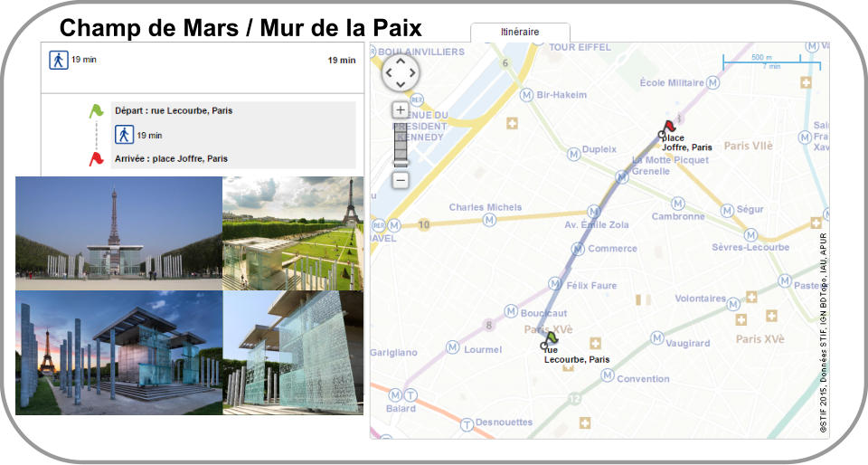Click the walking icon between Départ and Arrivée
Image resolution: width=868 pixels, height=465 pixels.
point(125,135)
